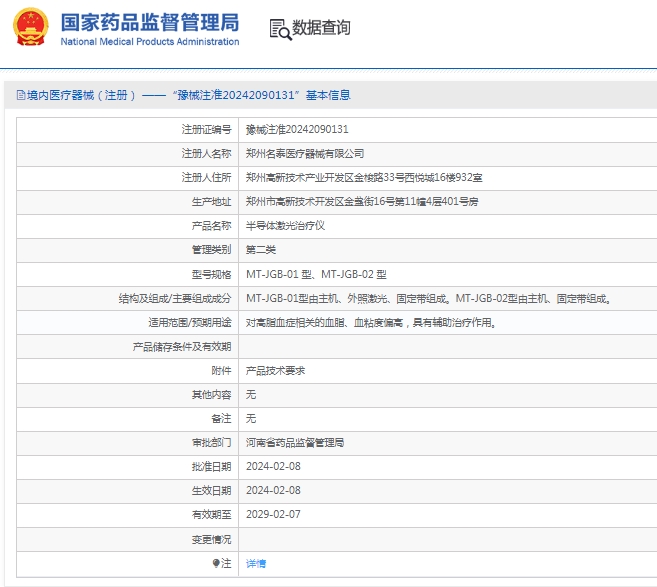Click the 注册人住所 label
Image resolution: width=657 pixels, height=587 pixels.
(206, 178)
